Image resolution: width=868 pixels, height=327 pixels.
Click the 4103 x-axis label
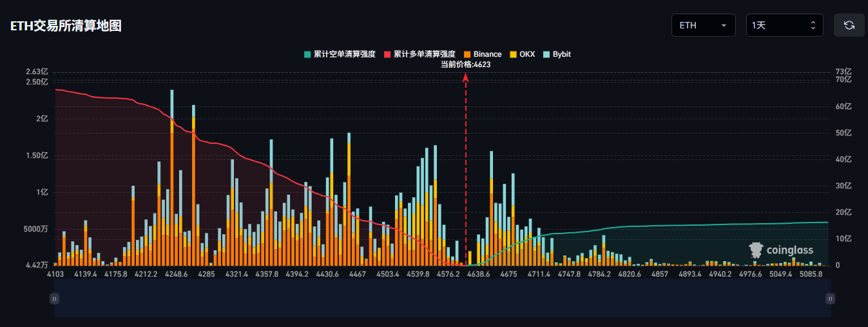coord(55,274)
